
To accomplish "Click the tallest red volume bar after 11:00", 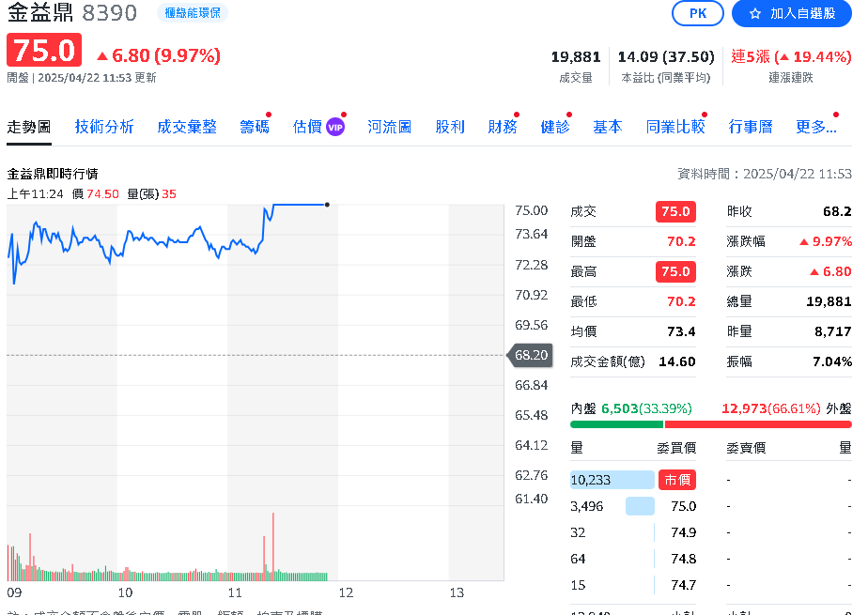I will [x=273, y=545].
